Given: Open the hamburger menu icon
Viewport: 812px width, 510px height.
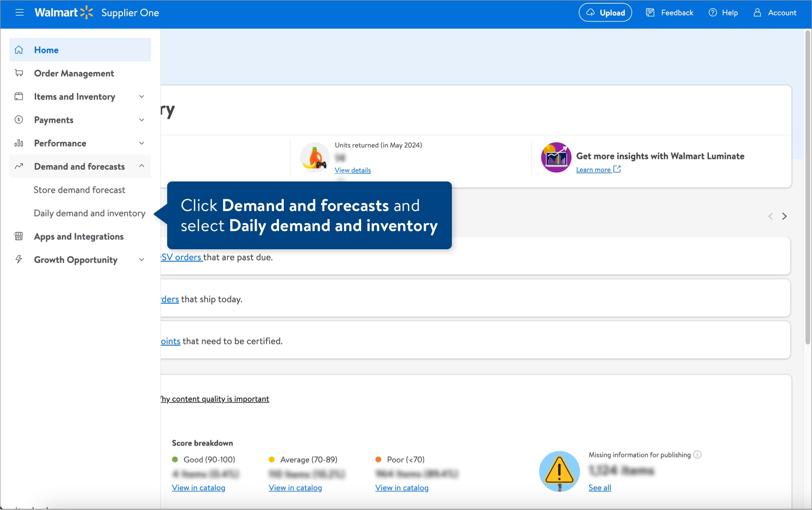Looking at the screenshot, I should [20, 12].
